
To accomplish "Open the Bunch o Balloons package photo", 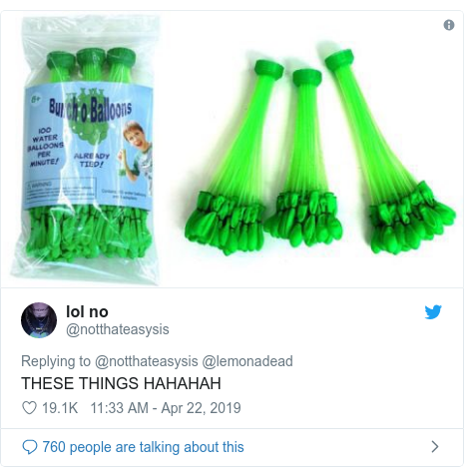I will click(x=87, y=151).
